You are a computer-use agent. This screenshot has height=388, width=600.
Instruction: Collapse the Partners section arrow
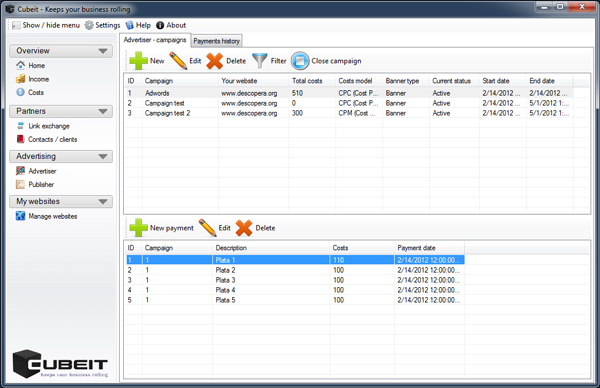[103, 111]
